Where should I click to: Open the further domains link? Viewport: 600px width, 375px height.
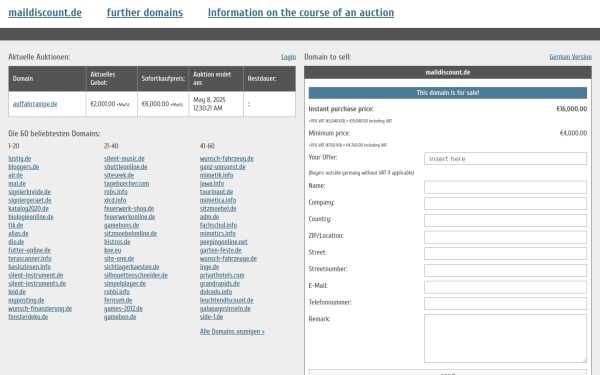tap(145, 13)
